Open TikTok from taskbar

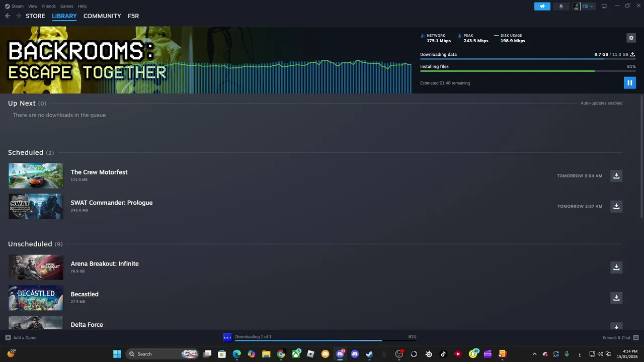coord(443,354)
